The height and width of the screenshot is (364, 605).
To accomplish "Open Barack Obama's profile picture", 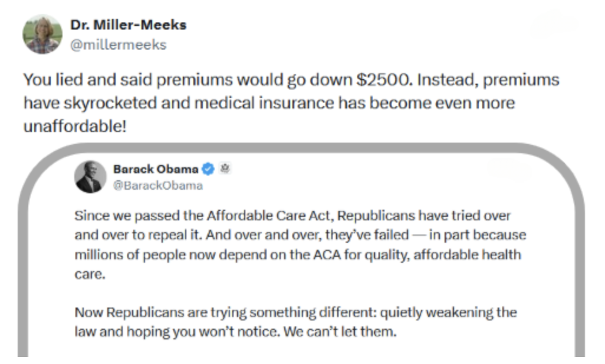I will (90, 177).
